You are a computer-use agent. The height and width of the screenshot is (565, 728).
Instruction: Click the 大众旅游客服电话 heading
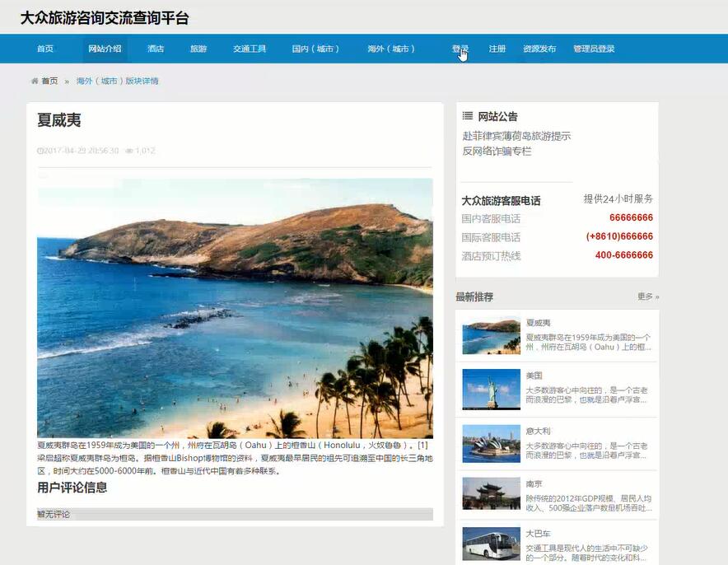click(501, 201)
